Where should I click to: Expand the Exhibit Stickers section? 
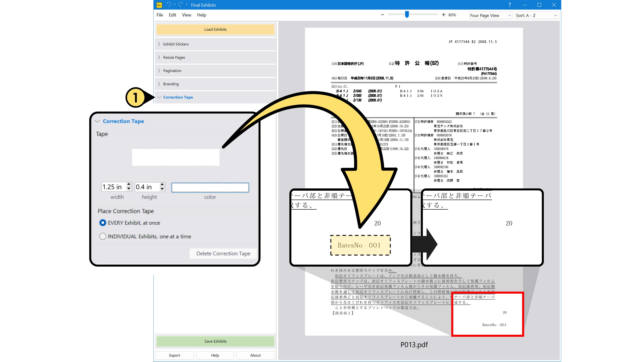176,44
